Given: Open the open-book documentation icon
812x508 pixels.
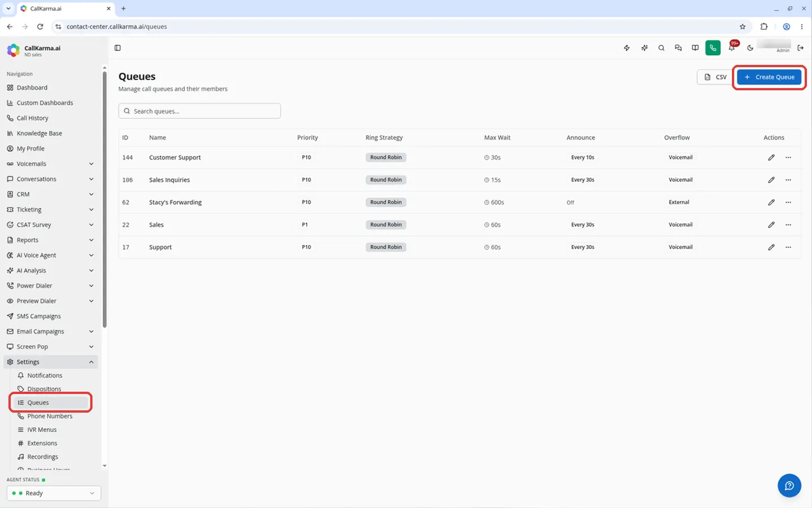Looking at the screenshot, I should [695, 48].
